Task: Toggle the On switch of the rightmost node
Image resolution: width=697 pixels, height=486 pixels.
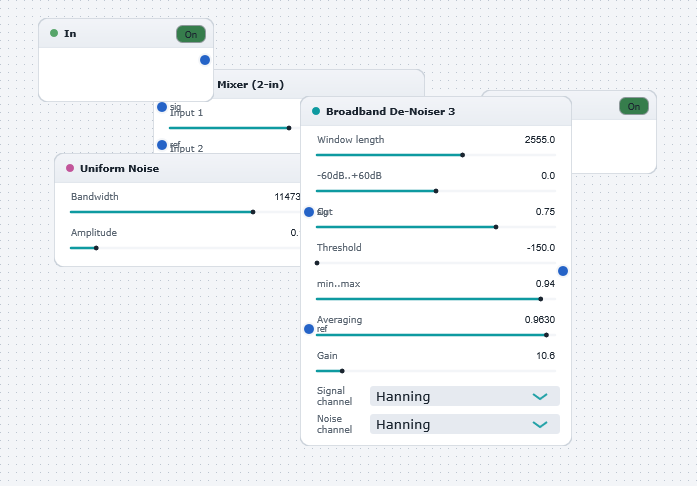Action: tap(633, 106)
